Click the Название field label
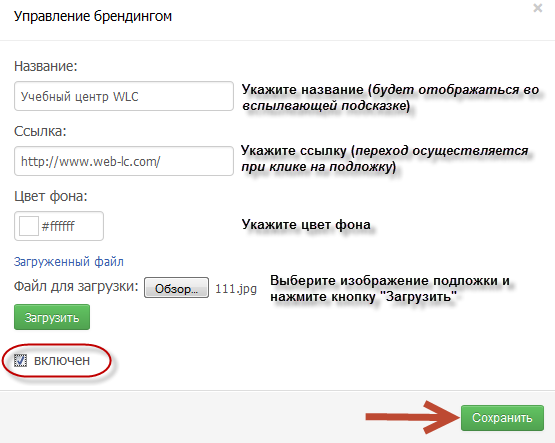The image size is (555, 443). click(46, 66)
